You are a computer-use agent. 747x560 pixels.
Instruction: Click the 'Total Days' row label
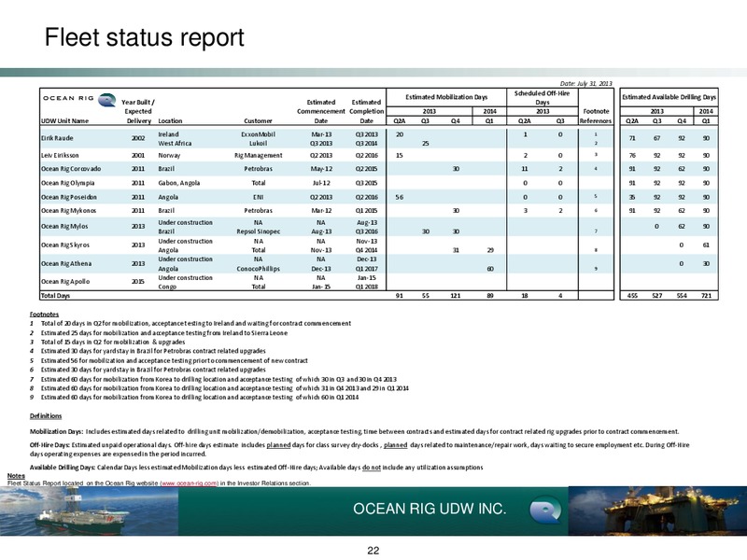(55, 296)
